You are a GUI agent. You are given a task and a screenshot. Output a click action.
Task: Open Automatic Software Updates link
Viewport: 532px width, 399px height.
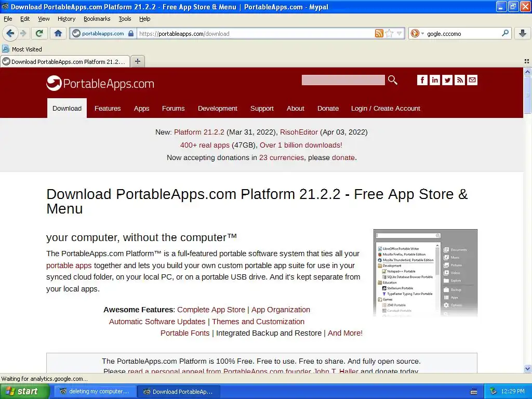(x=157, y=321)
